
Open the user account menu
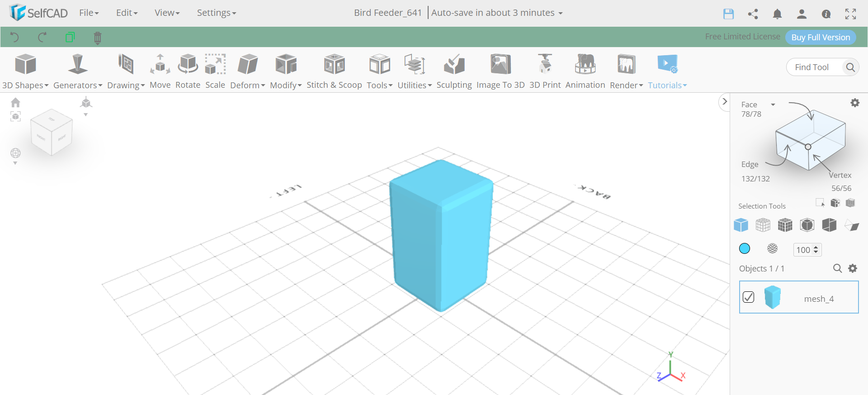tap(802, 14)
